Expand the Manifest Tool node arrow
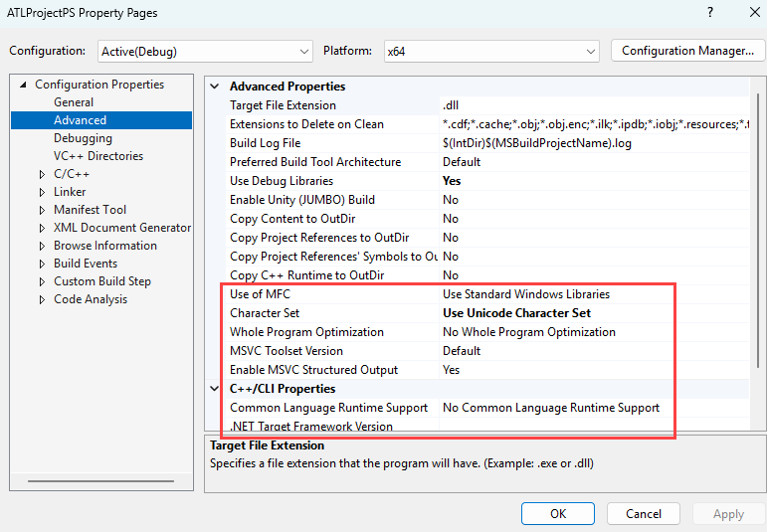 click(x=43, y=210)
